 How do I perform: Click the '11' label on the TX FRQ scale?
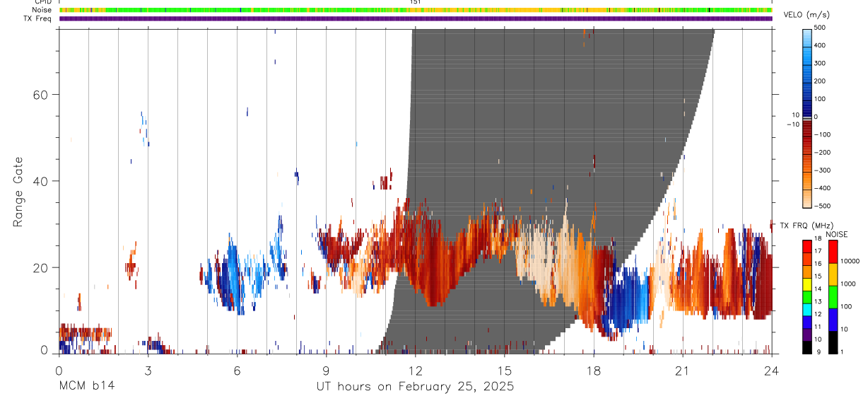(819, 327)
